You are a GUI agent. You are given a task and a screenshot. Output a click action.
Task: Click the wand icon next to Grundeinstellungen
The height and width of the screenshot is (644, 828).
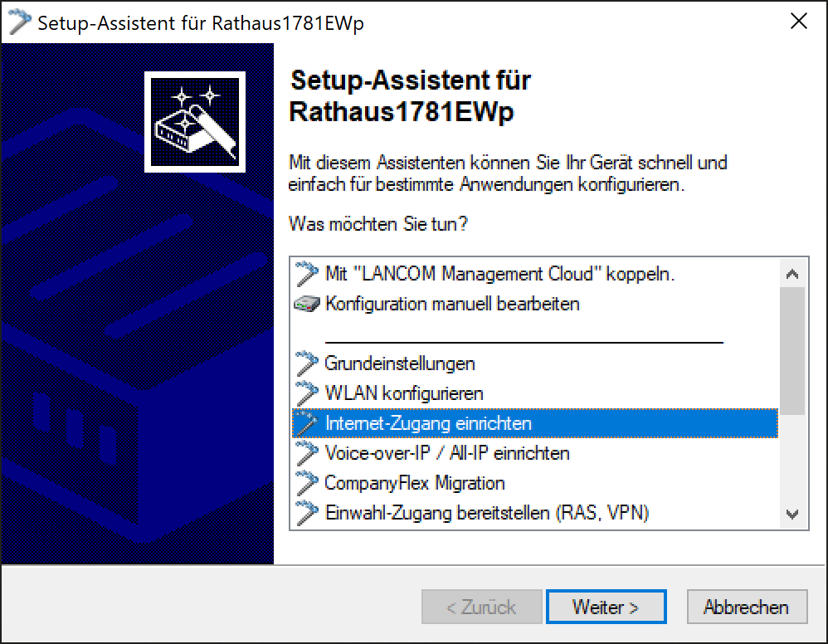pos(306,363)
